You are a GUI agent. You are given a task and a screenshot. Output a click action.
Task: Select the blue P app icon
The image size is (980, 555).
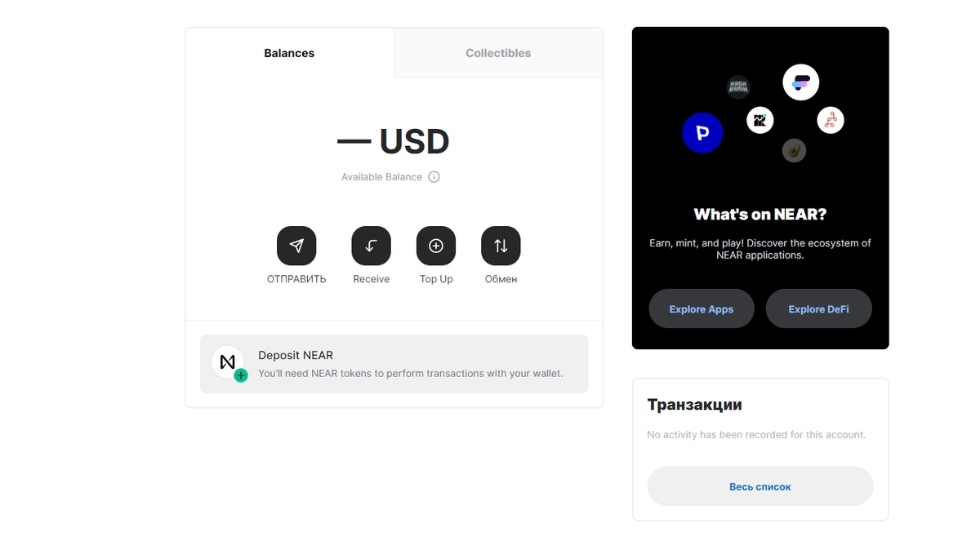(702, 132)
